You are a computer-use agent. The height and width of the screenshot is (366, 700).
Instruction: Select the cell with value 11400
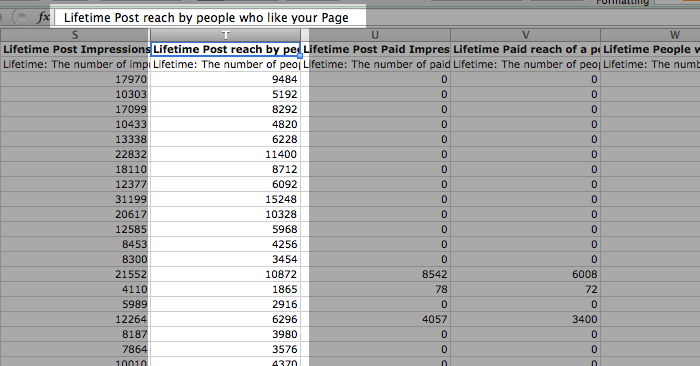point(225,154)
